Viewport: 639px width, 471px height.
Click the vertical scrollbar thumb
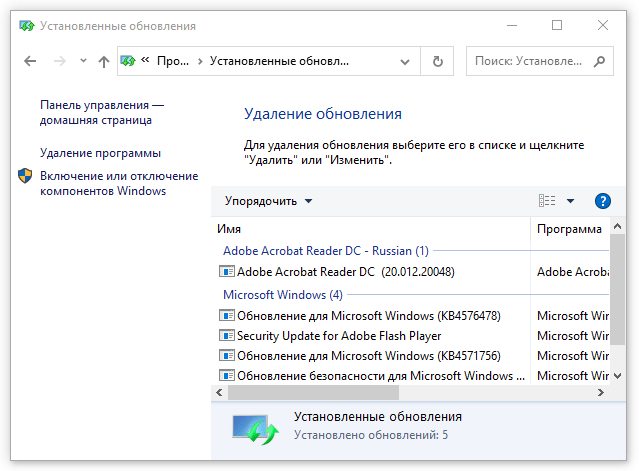click(617, 290)
